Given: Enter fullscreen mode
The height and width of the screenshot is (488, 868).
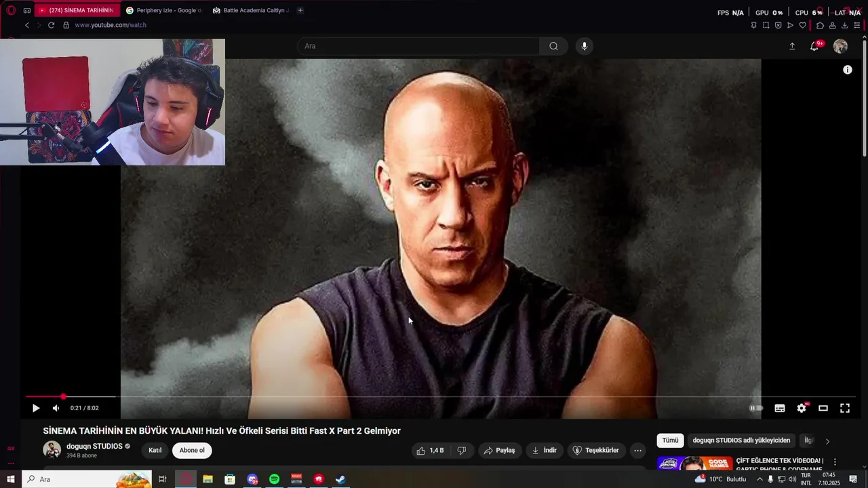Looking at the screenshot, I should (x=845, y=408).
